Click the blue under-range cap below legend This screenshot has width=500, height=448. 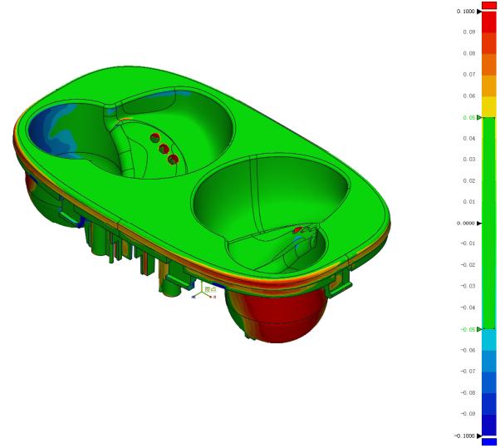click(x=489, y=441)
